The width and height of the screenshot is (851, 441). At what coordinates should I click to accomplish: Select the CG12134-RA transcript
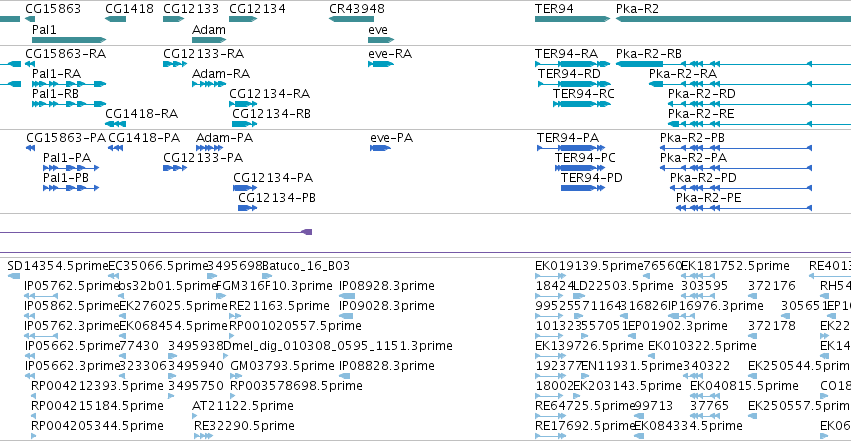(243, 104)
